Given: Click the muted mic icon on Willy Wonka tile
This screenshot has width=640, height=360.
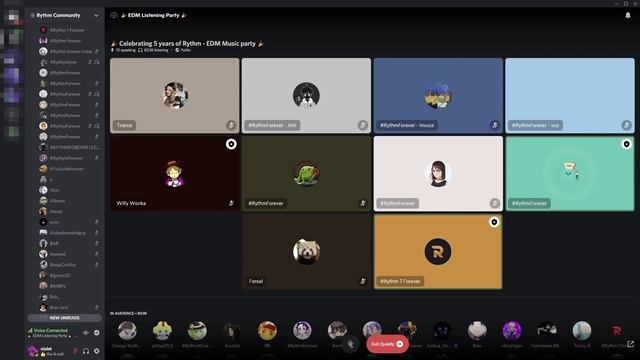Looking at the screenshot, I should point(231,203).
